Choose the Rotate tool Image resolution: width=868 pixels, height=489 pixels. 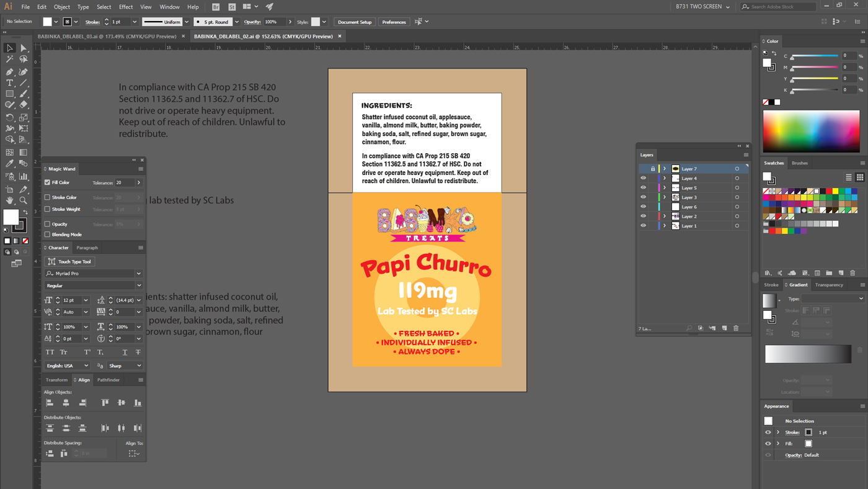(x=9, y=117)
